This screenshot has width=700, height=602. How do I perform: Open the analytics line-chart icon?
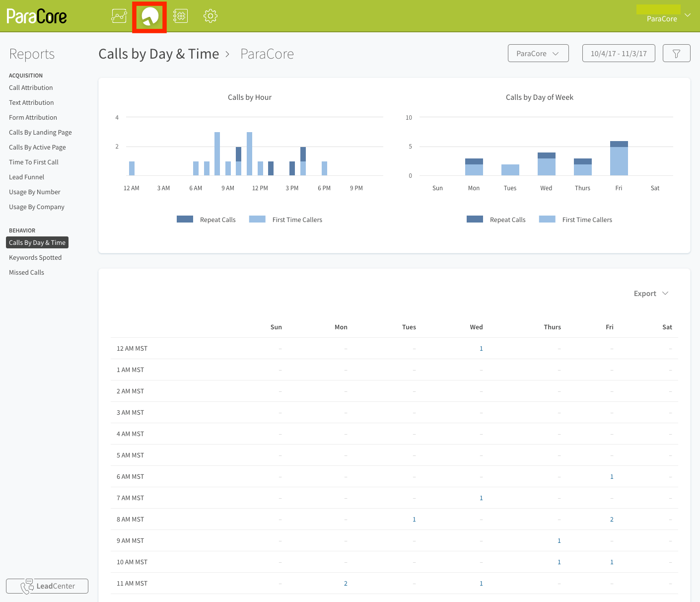(119, 16)
